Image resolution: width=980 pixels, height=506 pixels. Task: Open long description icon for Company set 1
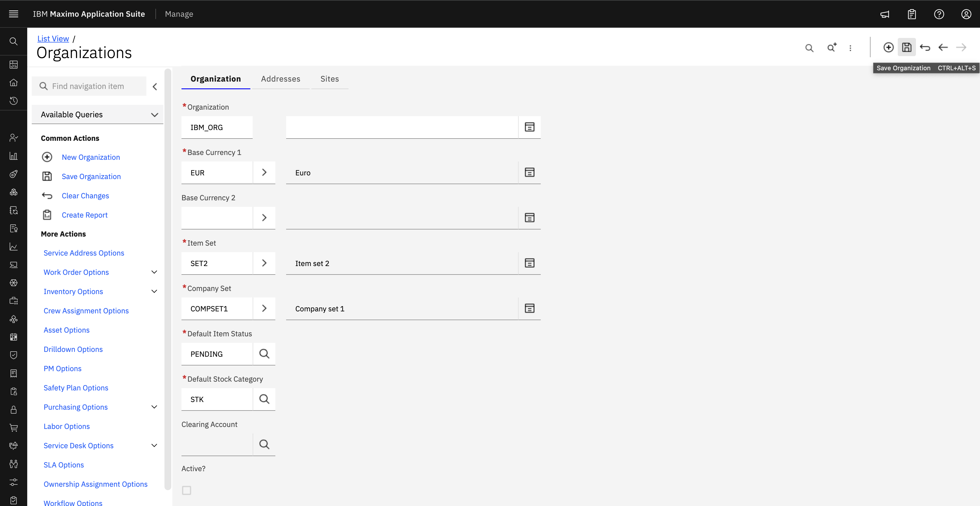pyautogui.click(x=530, y=308)
